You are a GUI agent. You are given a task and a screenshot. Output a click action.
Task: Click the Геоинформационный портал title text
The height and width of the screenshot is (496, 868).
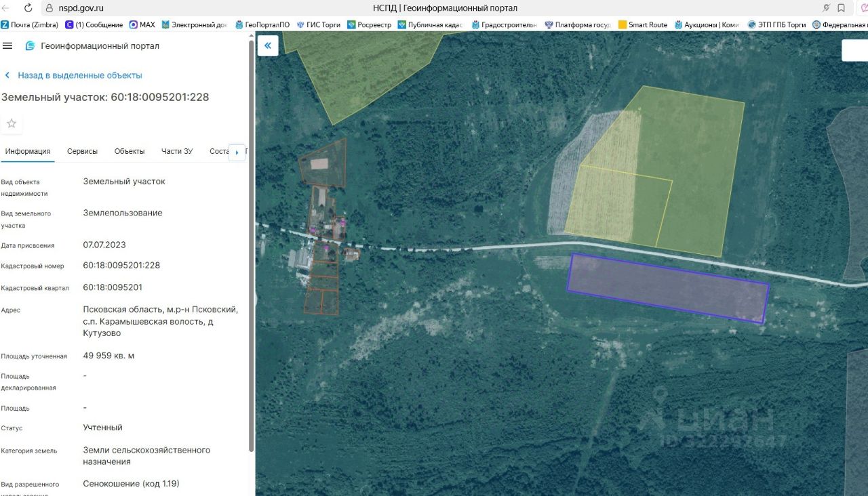(x=100, y=46)
